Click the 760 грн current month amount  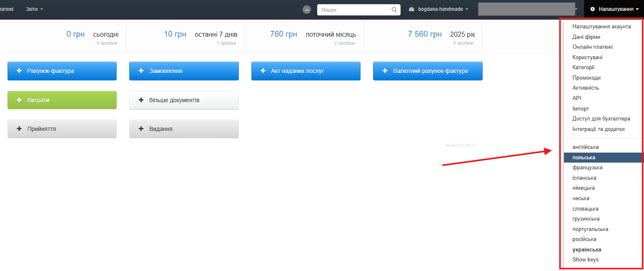point(283,34)
